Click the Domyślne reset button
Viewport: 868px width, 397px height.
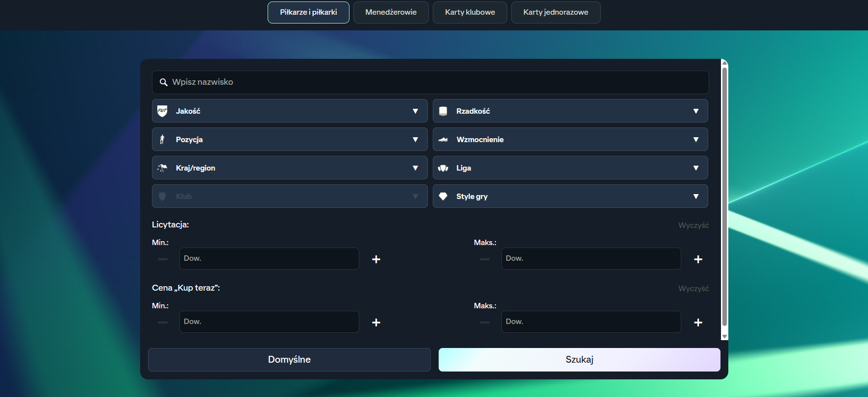click(x=289, y=360)
